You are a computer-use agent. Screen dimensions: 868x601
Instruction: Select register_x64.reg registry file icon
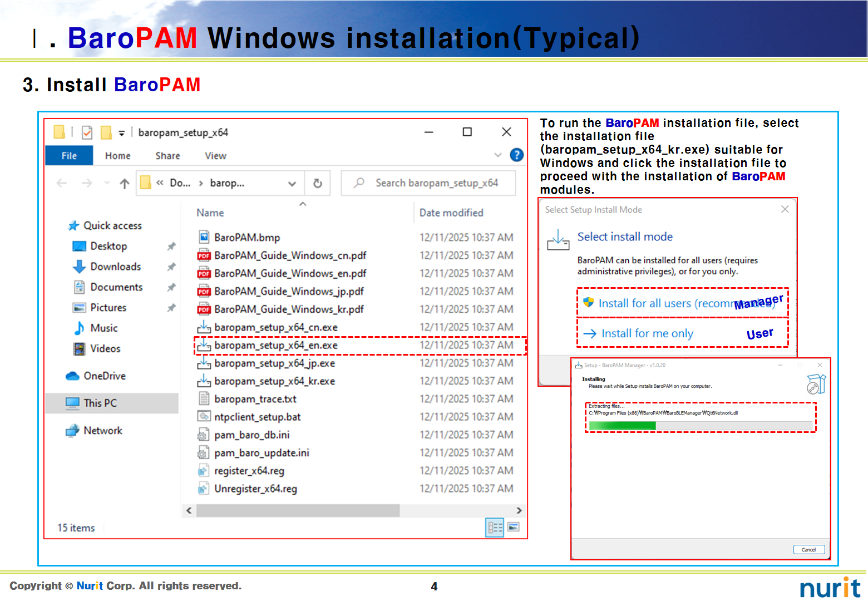pos(204,471)
